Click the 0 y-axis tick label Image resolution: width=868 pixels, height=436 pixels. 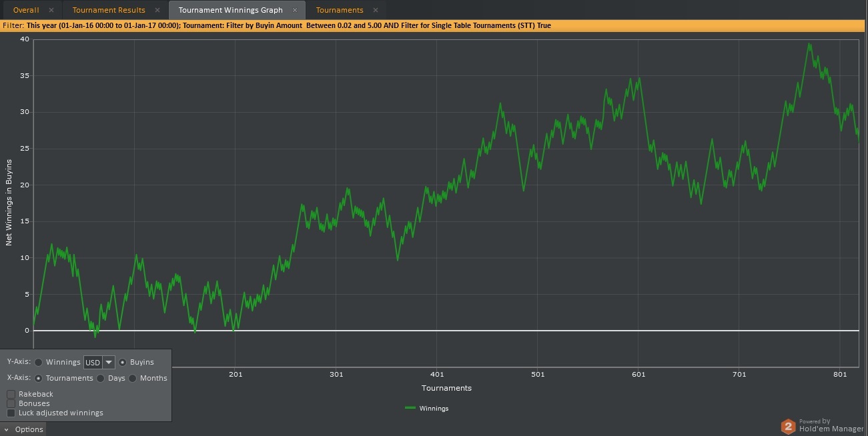coord(27,331)
